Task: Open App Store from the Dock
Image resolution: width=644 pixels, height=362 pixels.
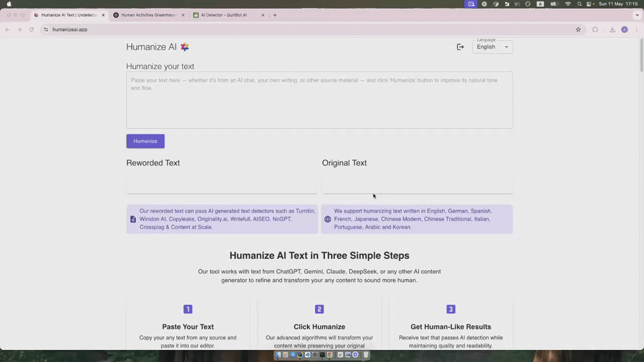Action: tap(293, 354)
